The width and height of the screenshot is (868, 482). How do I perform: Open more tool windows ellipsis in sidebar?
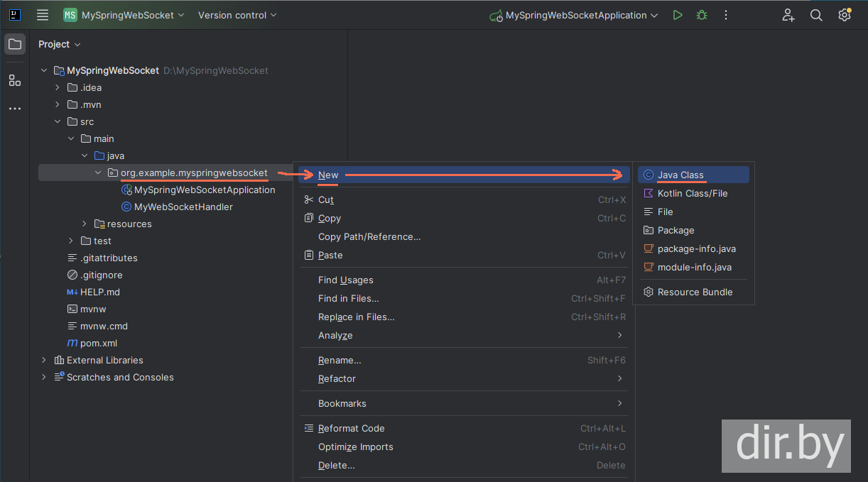click(15, 109)
